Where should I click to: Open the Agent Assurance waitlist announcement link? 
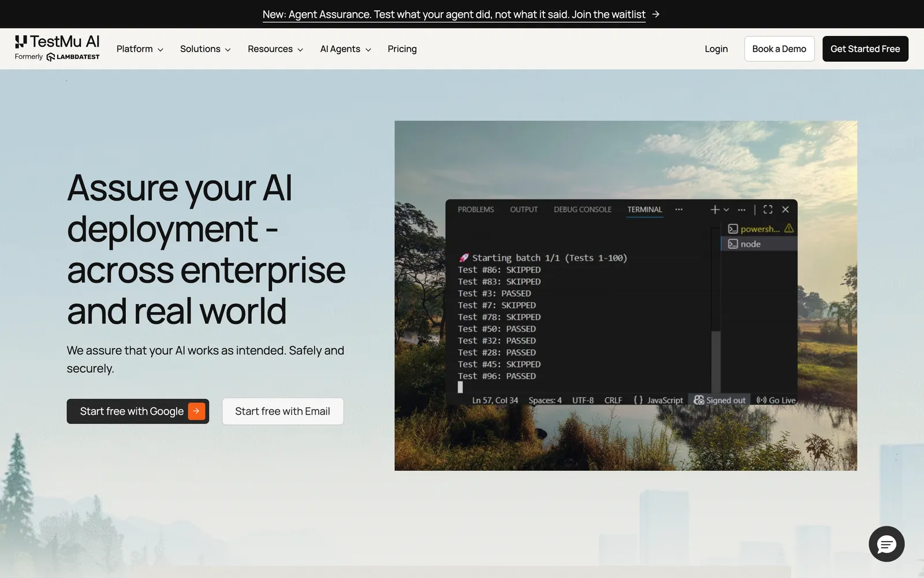pyautogui.click(x=454, y=14)
